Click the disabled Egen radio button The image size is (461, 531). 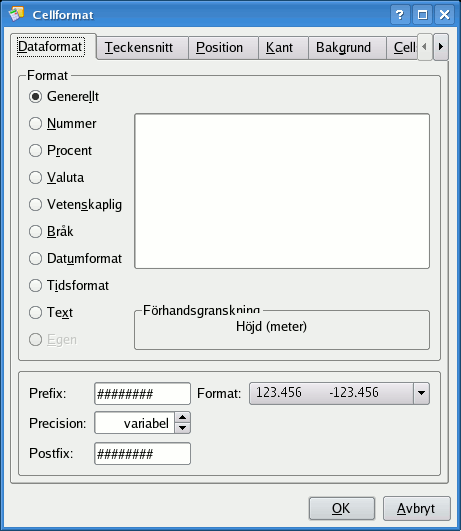(x=35, y=340)
